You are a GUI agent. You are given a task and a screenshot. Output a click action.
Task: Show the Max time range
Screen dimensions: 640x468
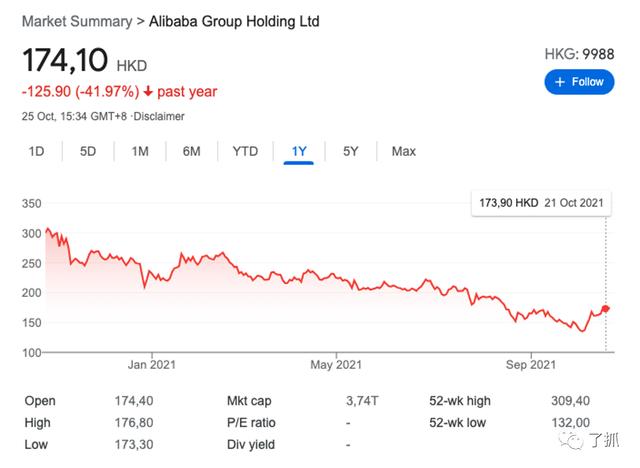[403, 151]
